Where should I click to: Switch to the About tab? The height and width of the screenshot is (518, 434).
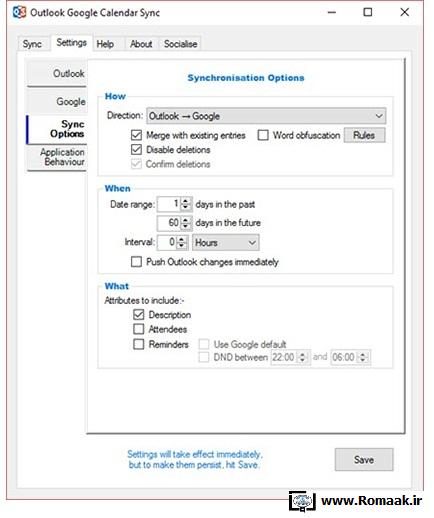(141, 44)
